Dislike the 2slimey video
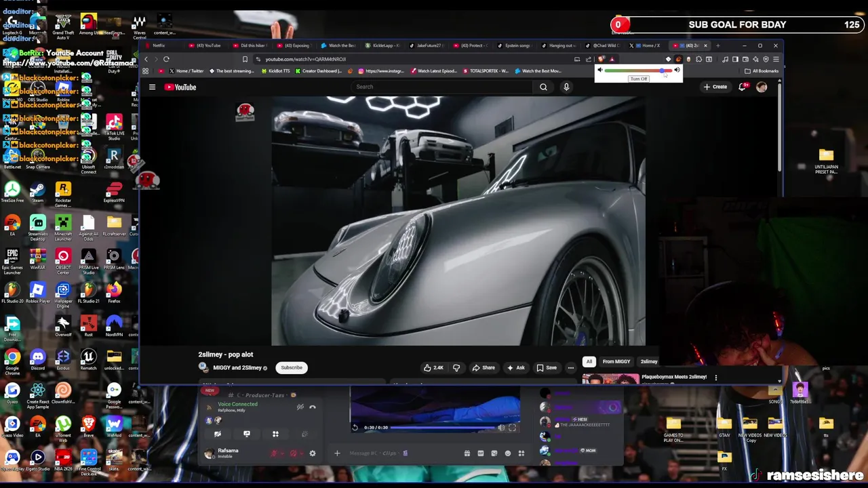The width and height of the screenshot is (868, 488). tap(456, 368)
